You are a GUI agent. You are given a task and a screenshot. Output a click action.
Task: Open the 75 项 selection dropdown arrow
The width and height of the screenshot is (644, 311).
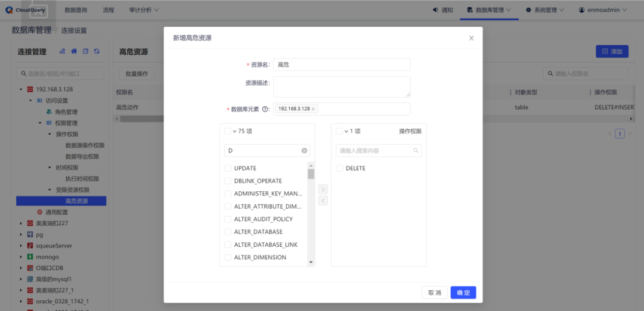tap(235, 131)
